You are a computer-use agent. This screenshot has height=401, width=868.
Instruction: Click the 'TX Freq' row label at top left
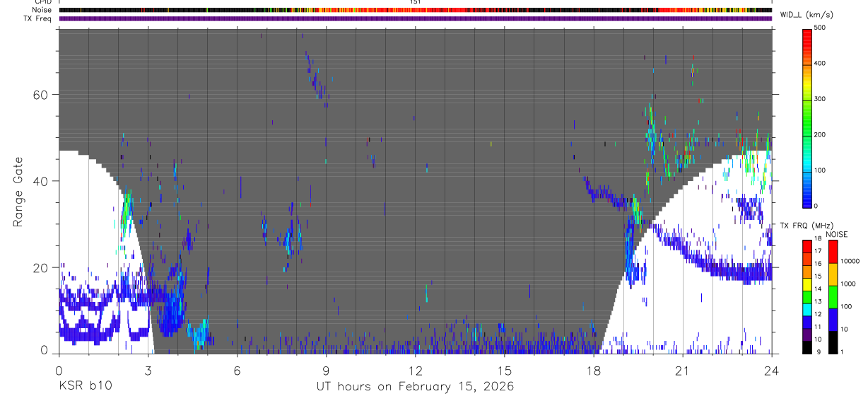[38, 18]
